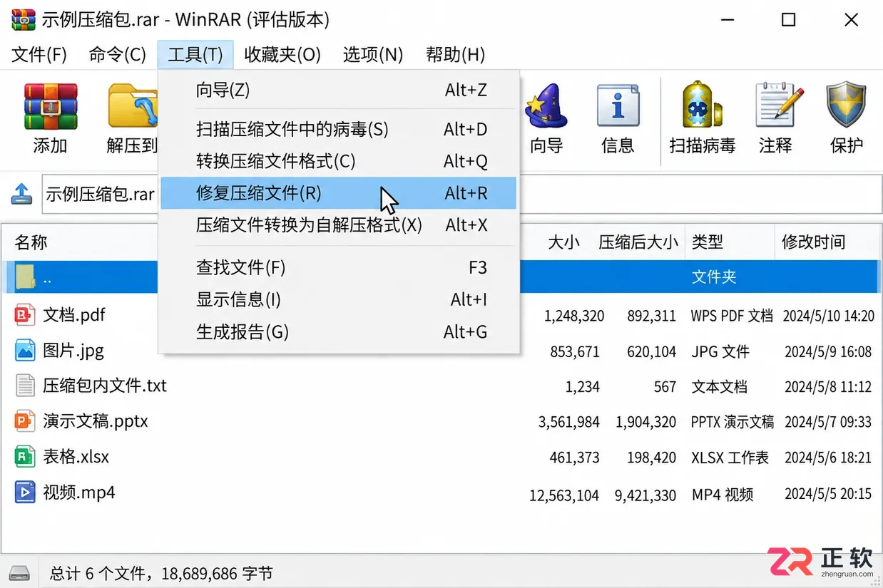Click the date 2024/5/6 18:21
The image size is (883, 588).
(827, 458)
